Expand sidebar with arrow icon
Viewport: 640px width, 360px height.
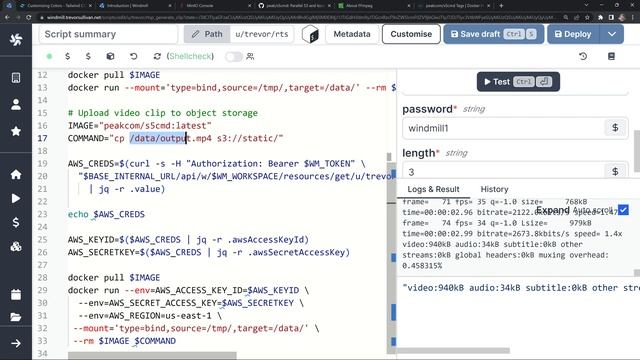pos(16,343)
